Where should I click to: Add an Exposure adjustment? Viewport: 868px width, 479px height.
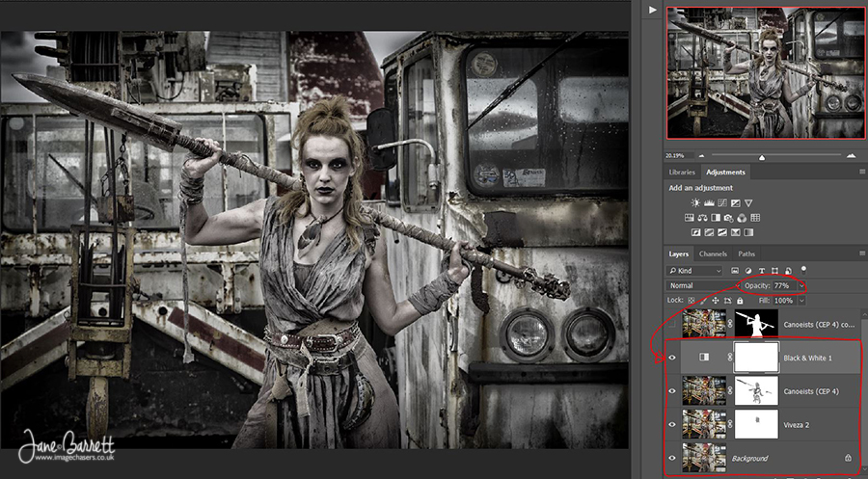[736, 203]
